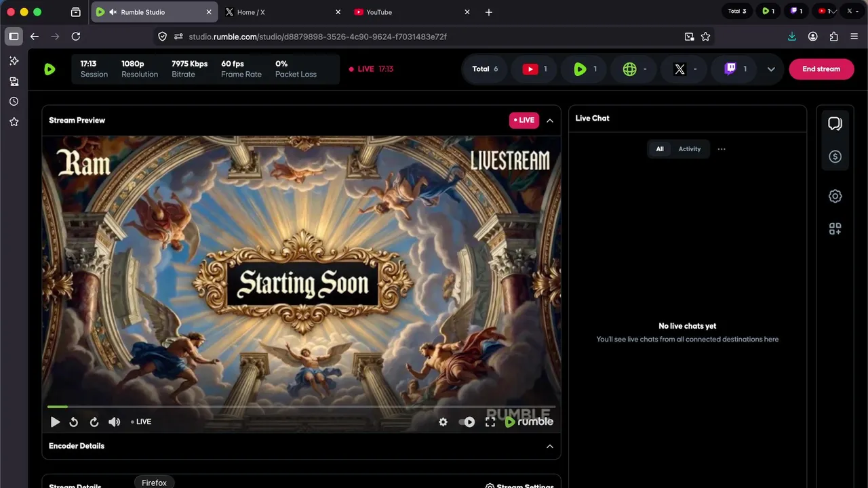This screenshot has height=488, width=868.
Task: Click the Total 3 overlay pill at top right
Action: coord(737,12)
